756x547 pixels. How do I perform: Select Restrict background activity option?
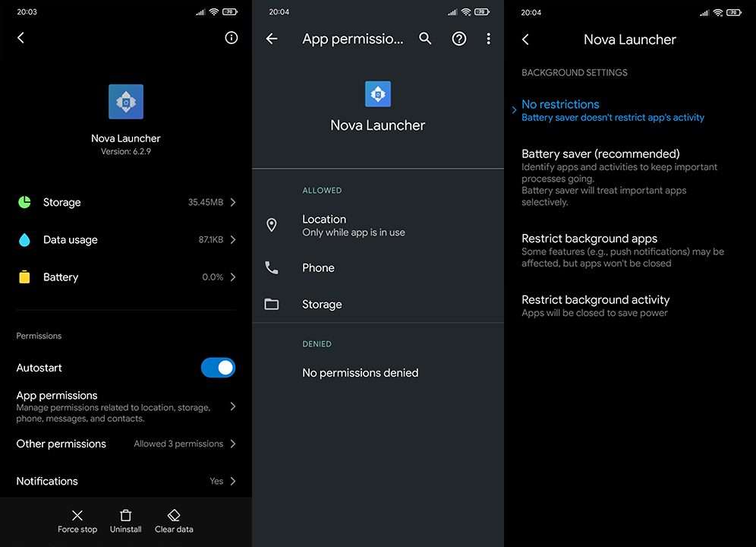630,306
